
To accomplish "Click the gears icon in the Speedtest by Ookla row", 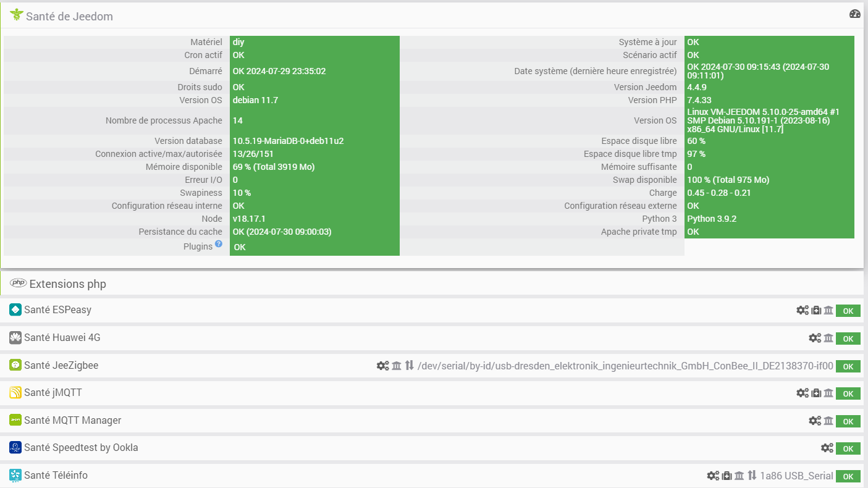I will click(827, 448).
